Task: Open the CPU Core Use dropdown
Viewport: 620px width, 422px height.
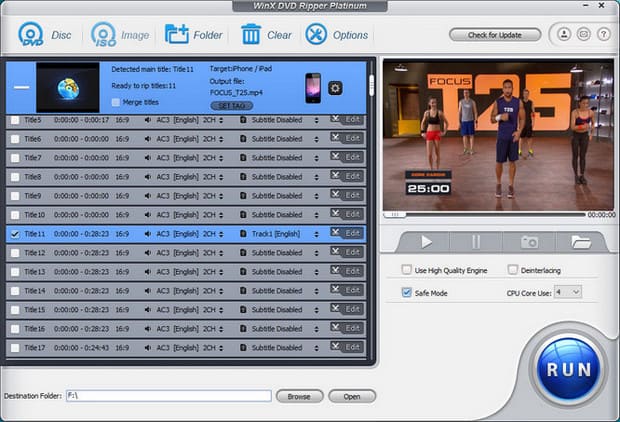Action: 568,292
